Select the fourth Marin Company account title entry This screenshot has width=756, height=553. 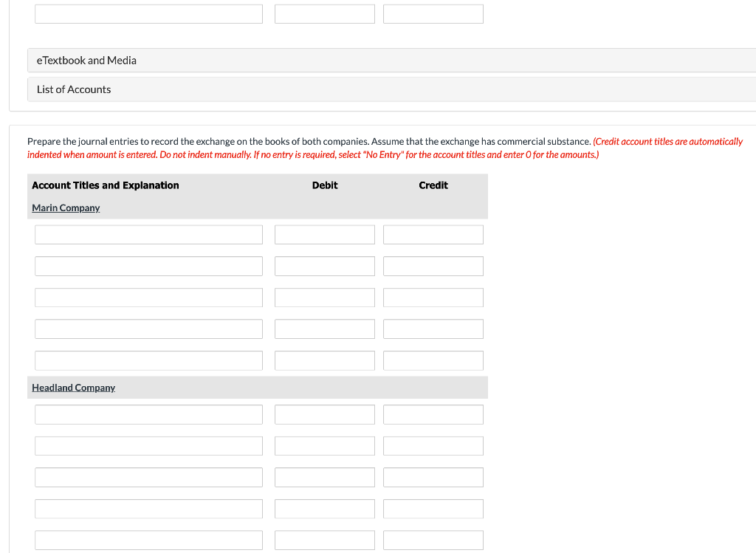tap(148, 329)
